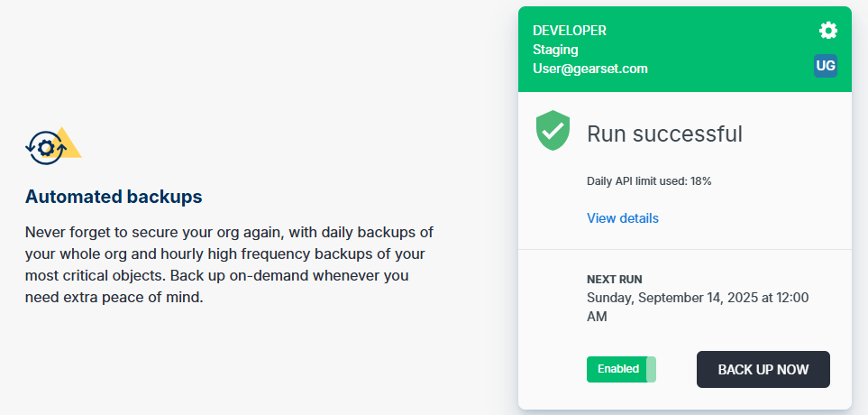Click the Enabled label on the toggle
The height and width of the screenshot is (415, 868).
click(x=617, y=369)
